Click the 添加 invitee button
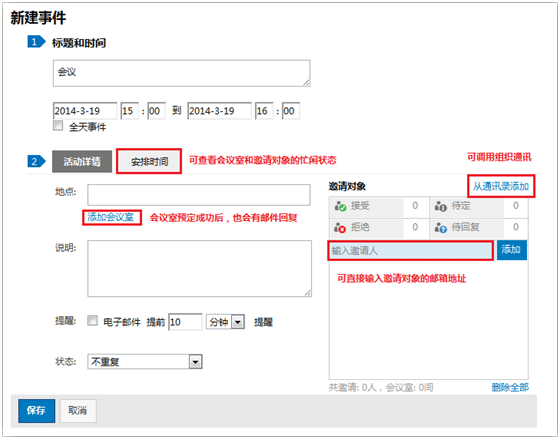The width and height of the screenshot is (560, 439). pos(511,250)
